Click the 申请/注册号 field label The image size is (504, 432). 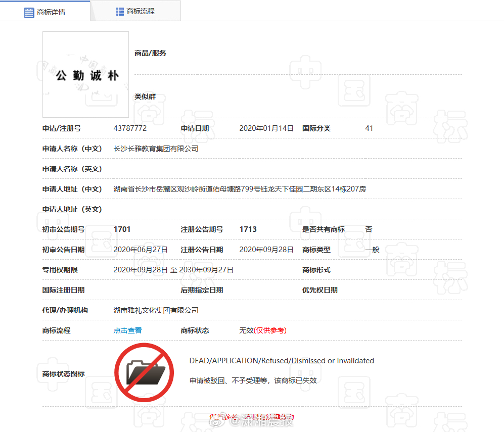coord(61,128)
